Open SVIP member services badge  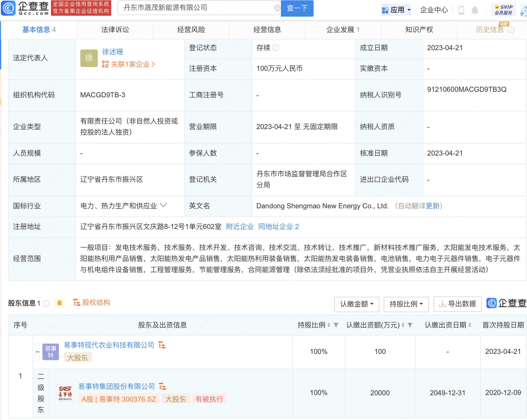click(x=503, y=10)
